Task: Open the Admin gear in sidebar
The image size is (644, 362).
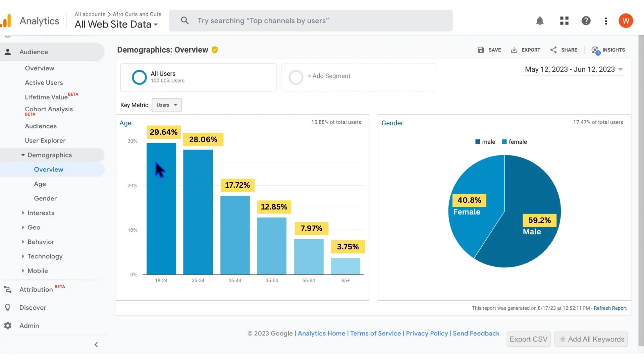Action: coord(8,325)
